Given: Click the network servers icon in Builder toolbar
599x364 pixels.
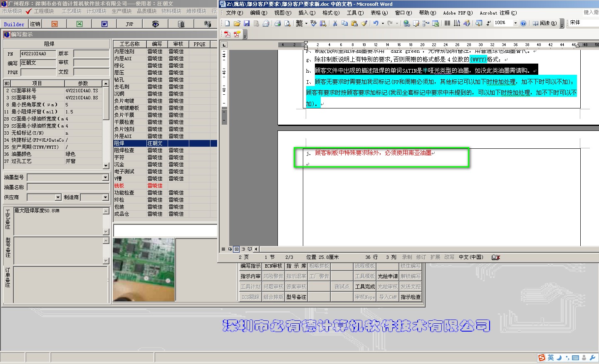Looking at the screenshot, I should coord(207,24).
